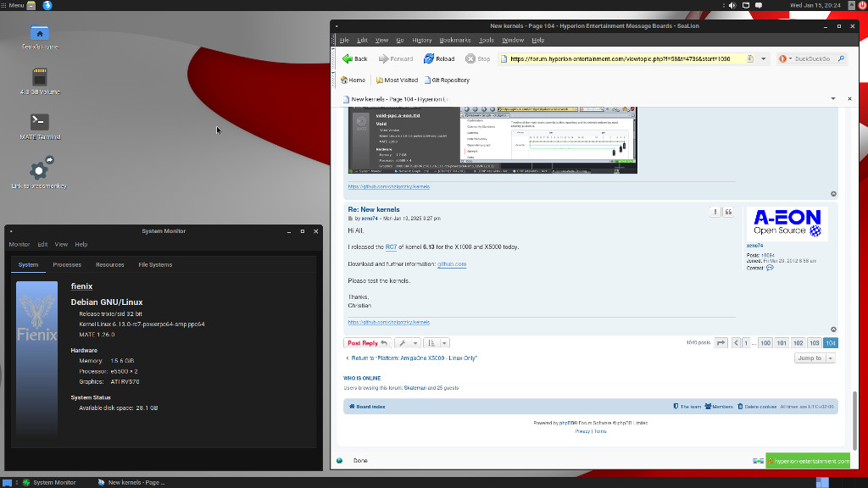
Task: Open the sort options dropdown
Action: click(x=437, y=343)
